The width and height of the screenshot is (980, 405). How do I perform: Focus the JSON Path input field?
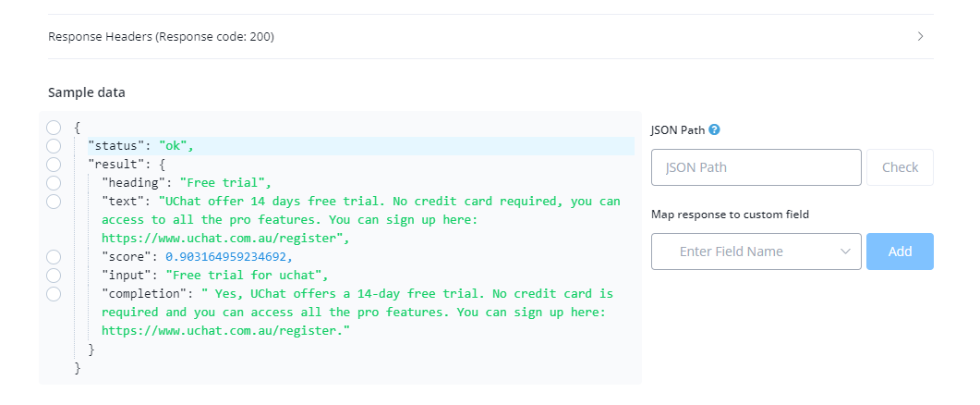756,167
